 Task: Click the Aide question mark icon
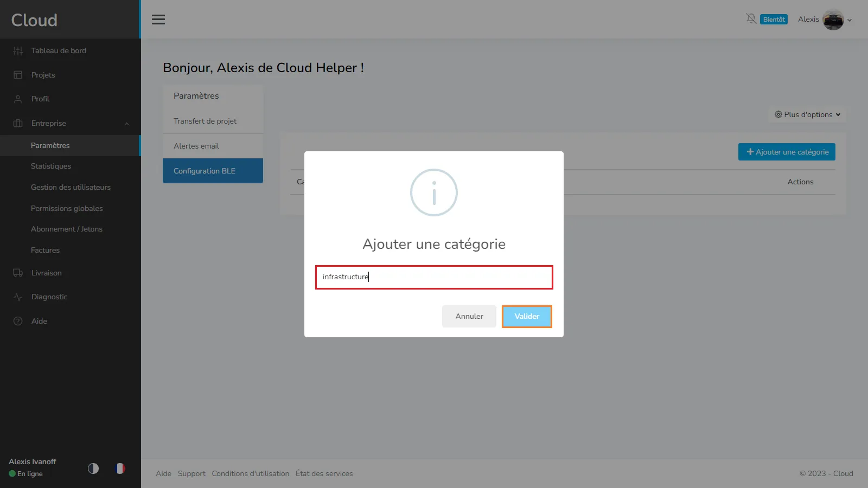coord(18,321)
